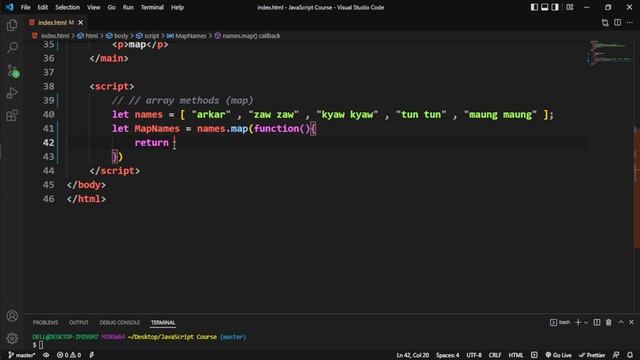The image size is (640, 360).
Task: Open the Terminal menu
Action: 152,7
